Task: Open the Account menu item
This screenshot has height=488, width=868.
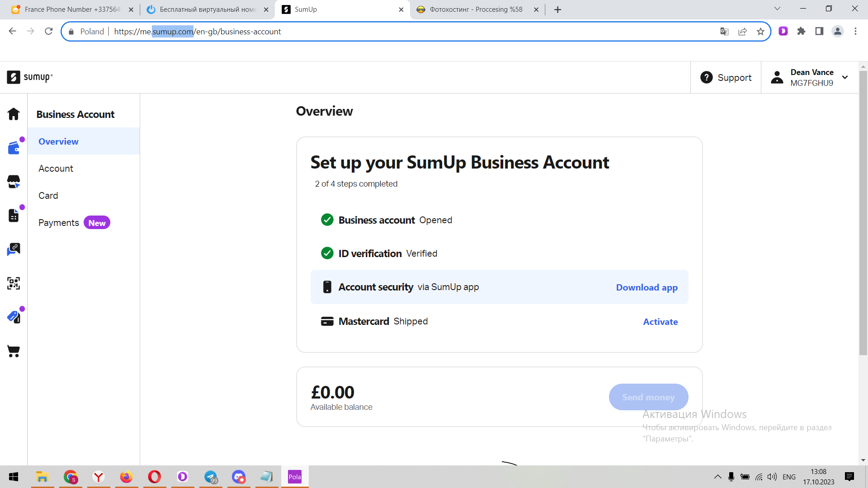Action: [56, 169]
